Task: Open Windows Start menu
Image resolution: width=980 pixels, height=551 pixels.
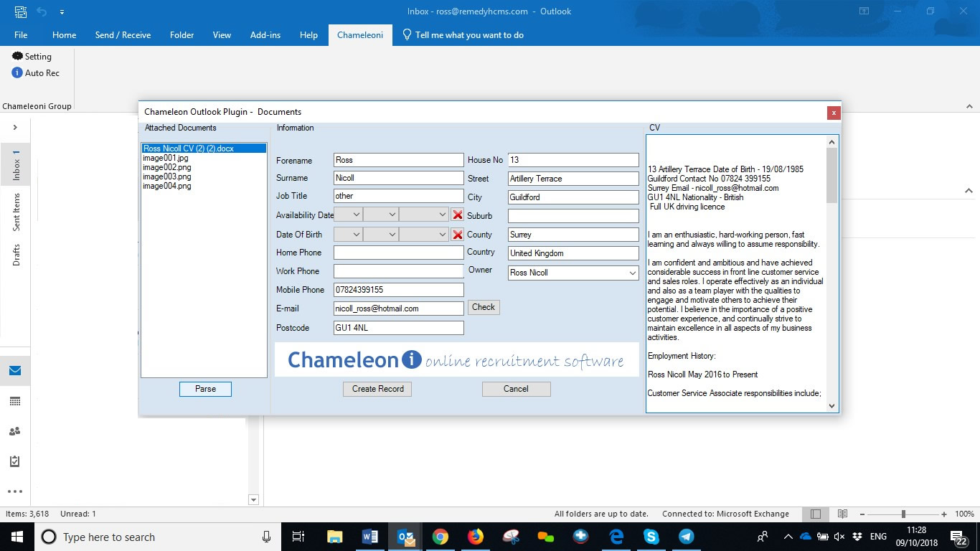Action: coord(17,537)
